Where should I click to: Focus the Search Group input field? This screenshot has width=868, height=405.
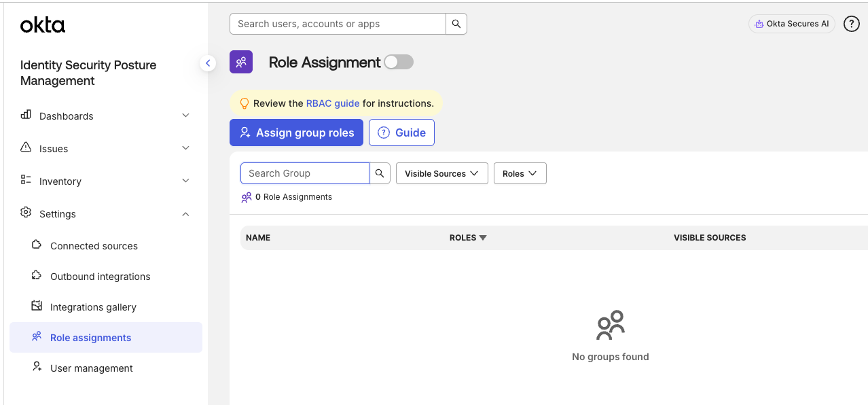[305, 173]
